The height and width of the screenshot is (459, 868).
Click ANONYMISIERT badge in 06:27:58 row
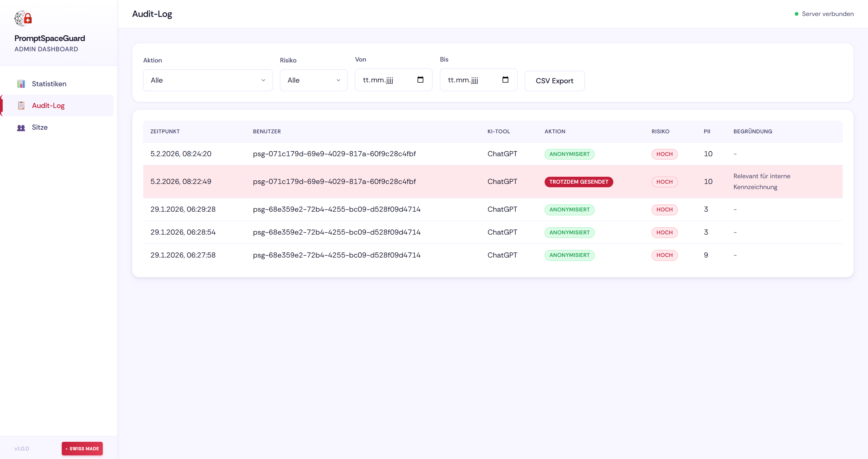pos(569,255)
